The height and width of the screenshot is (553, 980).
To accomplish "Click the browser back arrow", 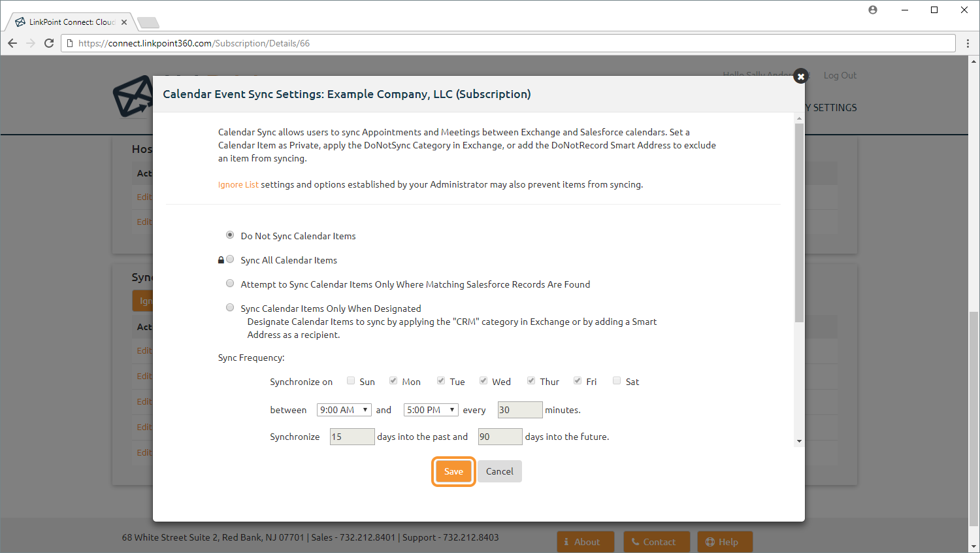I will pyautogui.click(x=12, y=43).
